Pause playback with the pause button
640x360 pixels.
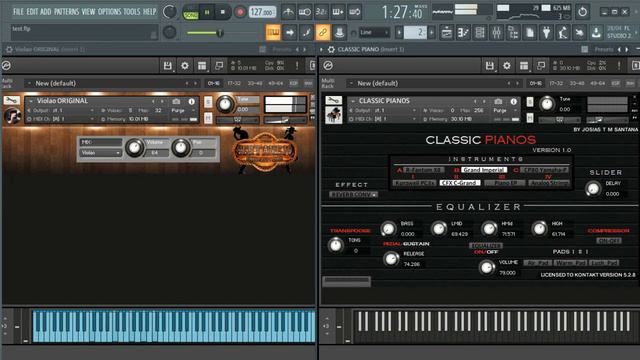(x=207, y=12)
